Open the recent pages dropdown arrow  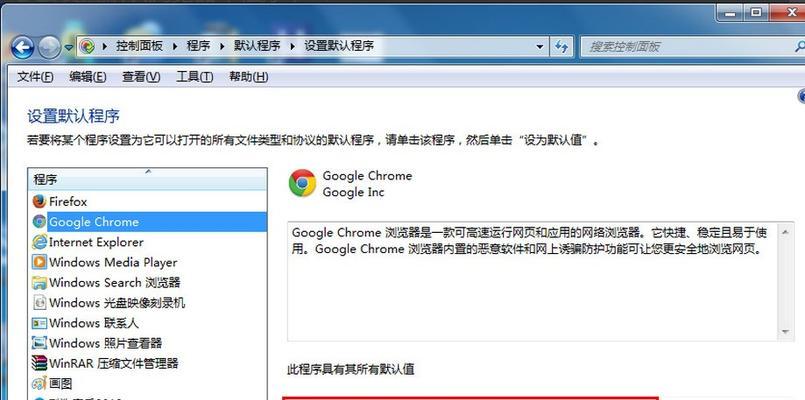pos(69,48)
